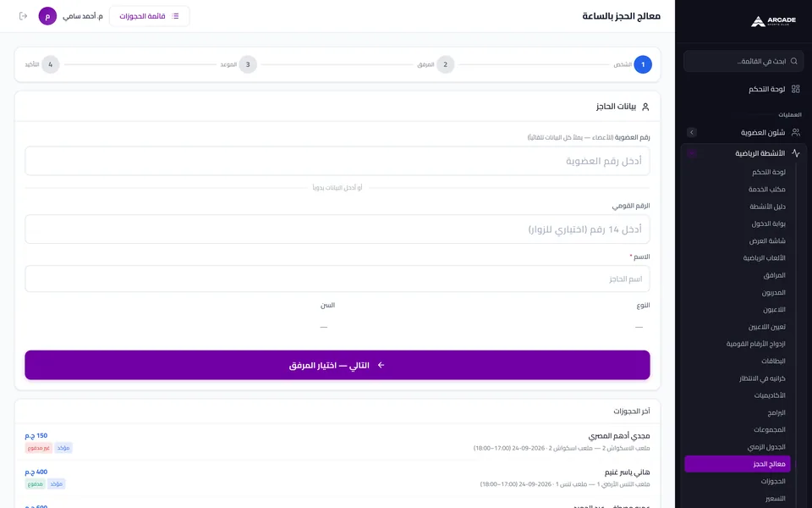Screen dimensions: 812x508
Task: Select the active معالج الحجز item
Action: [738, 464]
